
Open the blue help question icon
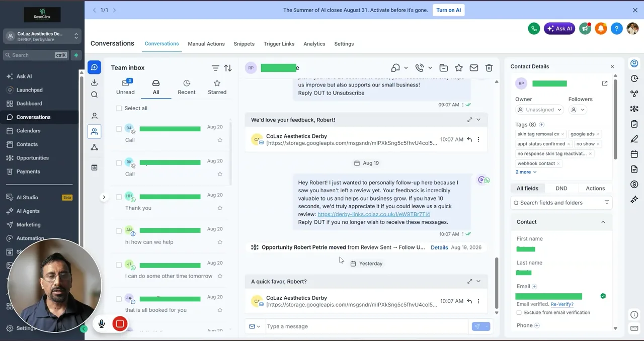[617, 29]
